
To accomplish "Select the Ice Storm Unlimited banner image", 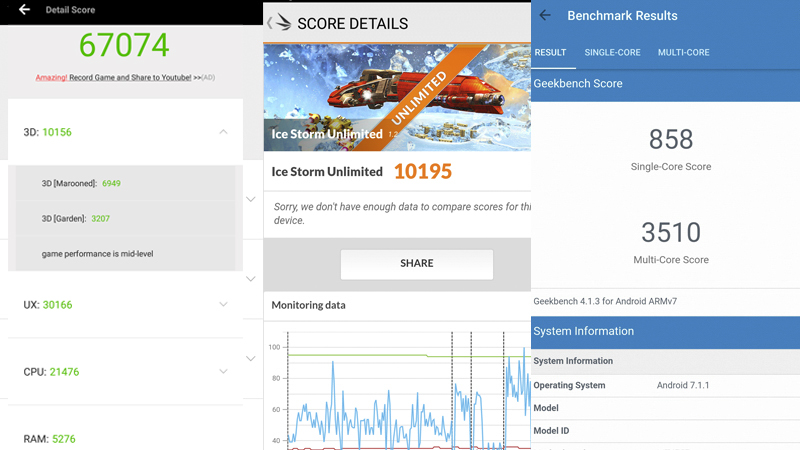I will [x=397, y=97].
